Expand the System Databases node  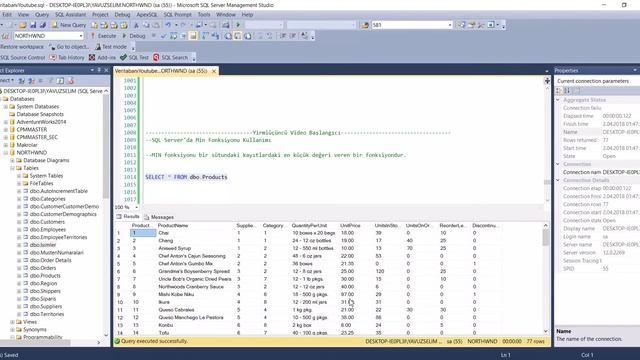tap(6, 107)
